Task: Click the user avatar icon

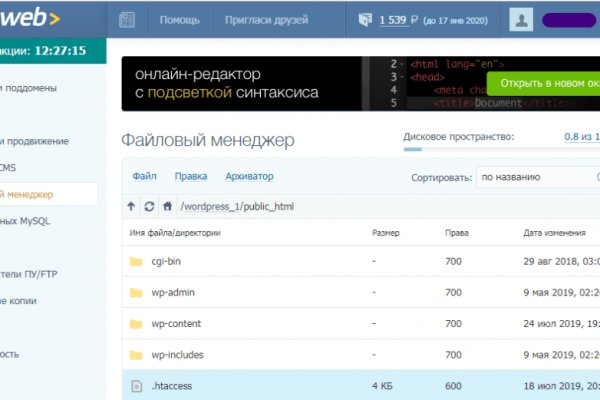Action: tap(521, 19)
